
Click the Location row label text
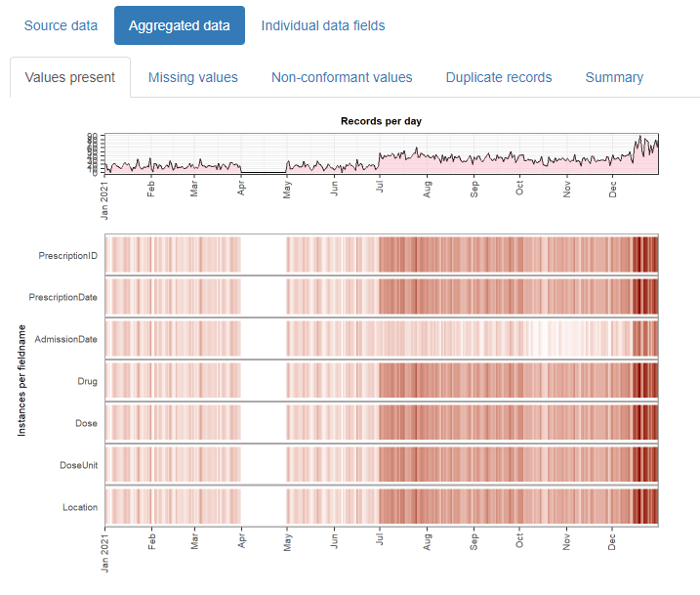pos(78,508)
